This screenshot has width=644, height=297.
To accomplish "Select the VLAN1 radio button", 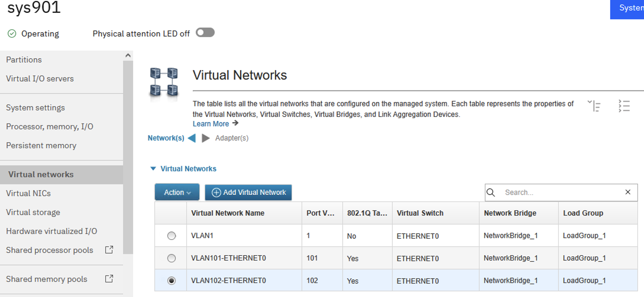I will (x=171, y=236).
